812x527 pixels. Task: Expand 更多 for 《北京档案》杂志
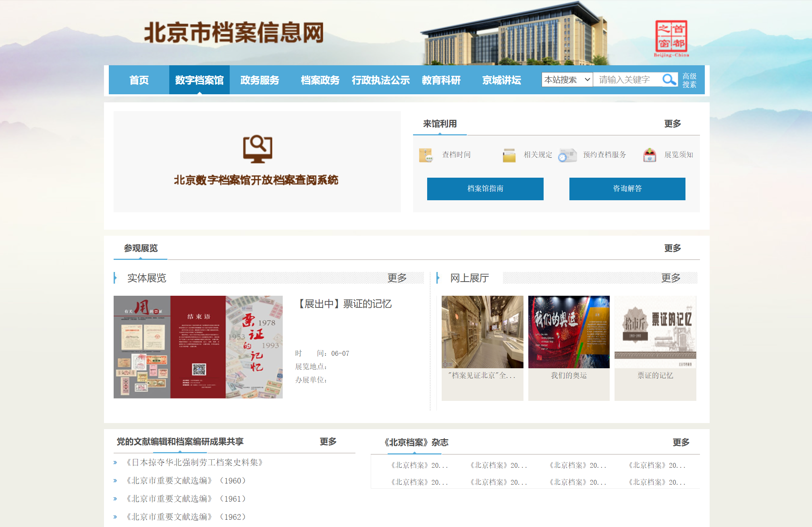[681, 442]
